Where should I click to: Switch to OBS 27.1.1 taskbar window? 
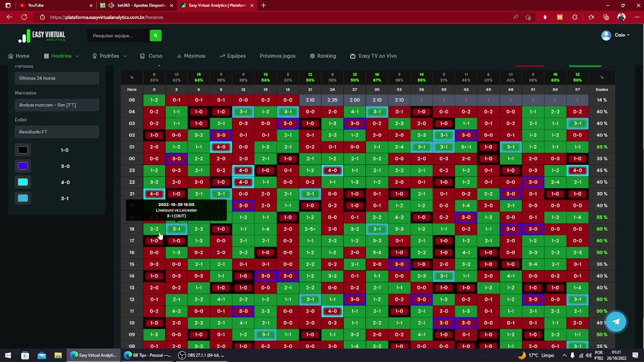coord(201,355)
